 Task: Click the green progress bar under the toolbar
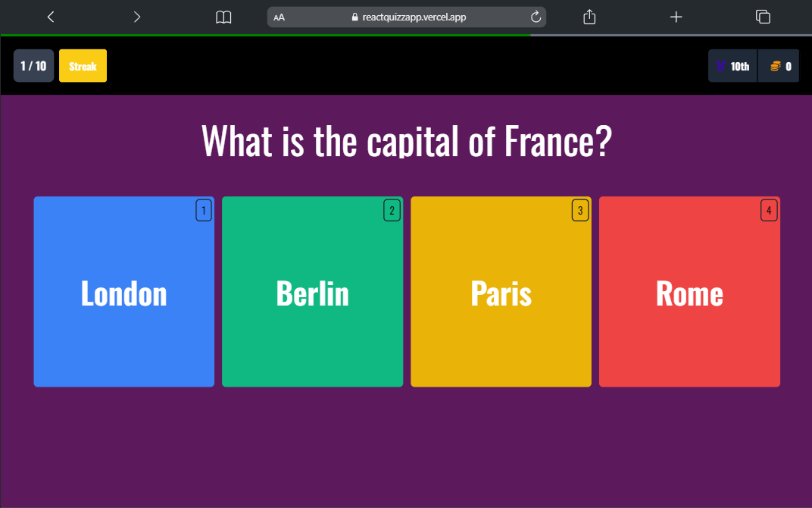click(265, 34)
